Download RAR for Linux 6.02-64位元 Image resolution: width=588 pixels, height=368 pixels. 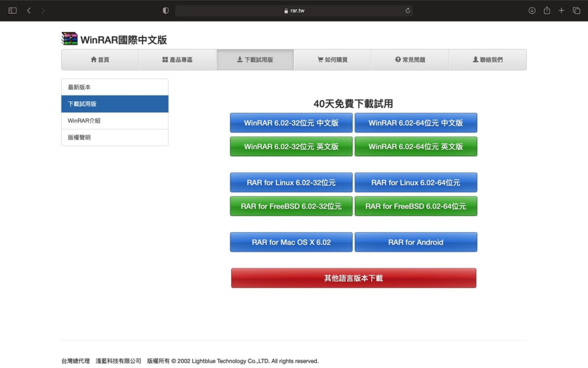pos(416,182)
